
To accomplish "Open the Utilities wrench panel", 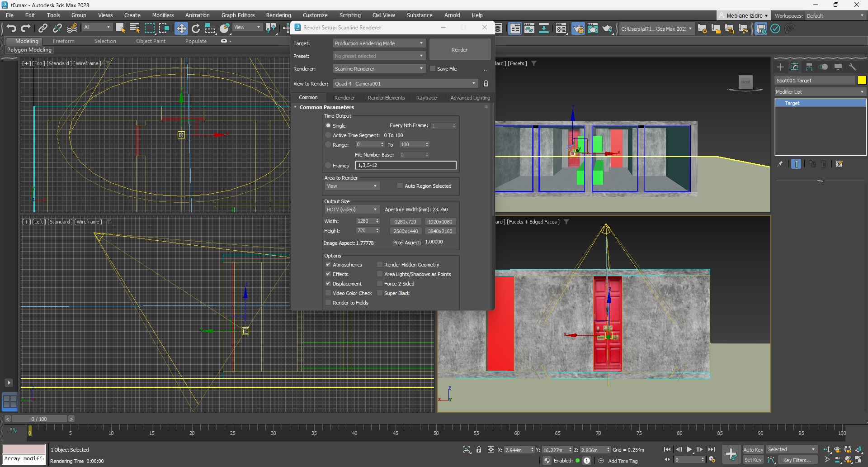I will click(x=853, y=67).
